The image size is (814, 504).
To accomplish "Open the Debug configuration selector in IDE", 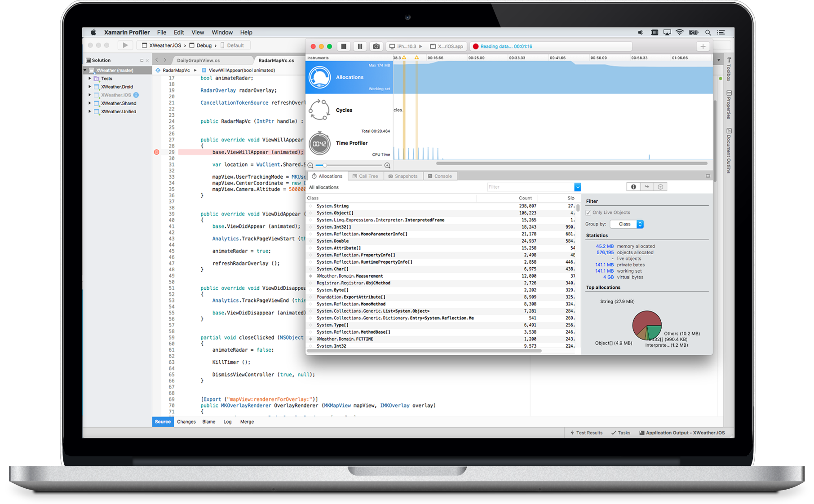I will tap(200, 45).
